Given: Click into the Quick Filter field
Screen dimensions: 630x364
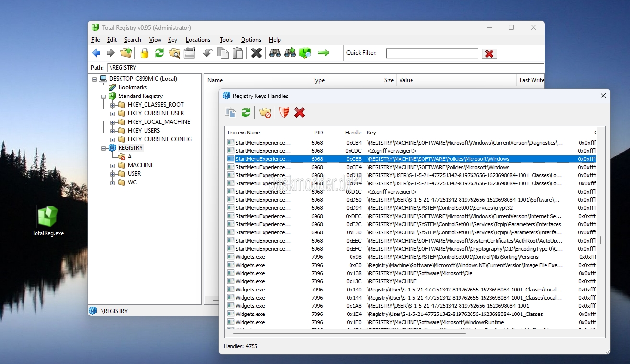Looking at the screenshot, I should (x=432, y=53).
